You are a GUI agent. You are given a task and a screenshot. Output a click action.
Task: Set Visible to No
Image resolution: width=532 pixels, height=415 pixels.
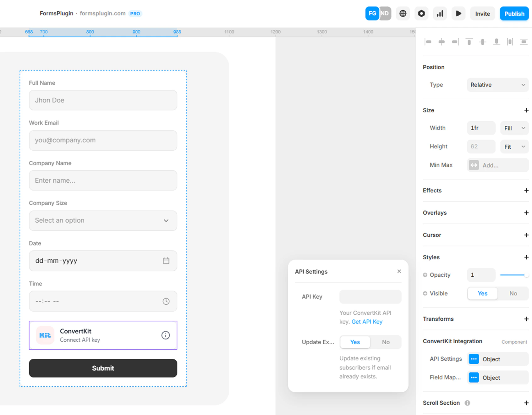pos(513,293)
